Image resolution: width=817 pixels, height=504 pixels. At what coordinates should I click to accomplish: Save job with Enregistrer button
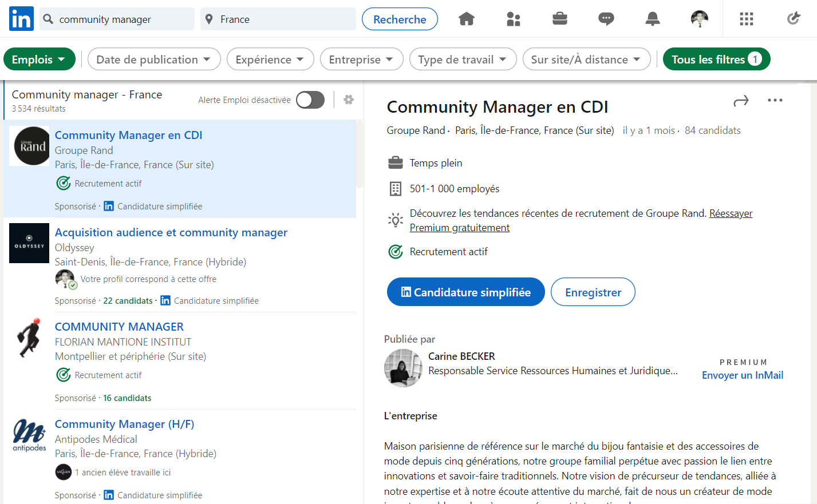(x=593, y=292)
